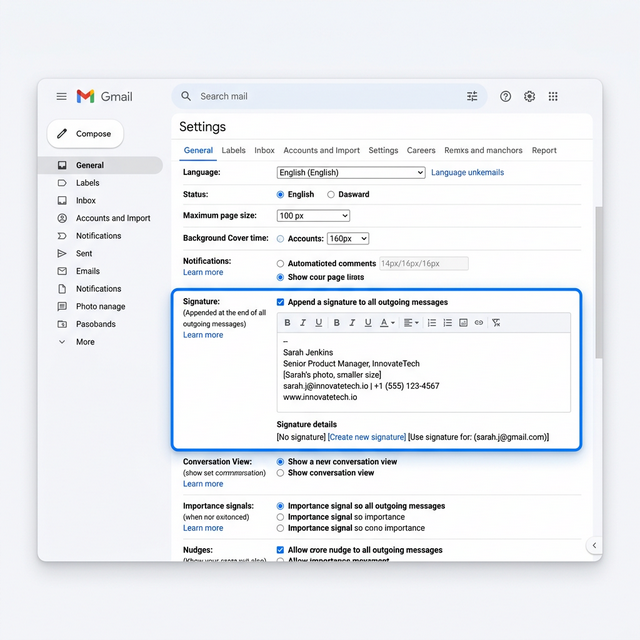Open the Help question mark icon
The height and width of the screenshot is (640, 640).
coord(505,96)
